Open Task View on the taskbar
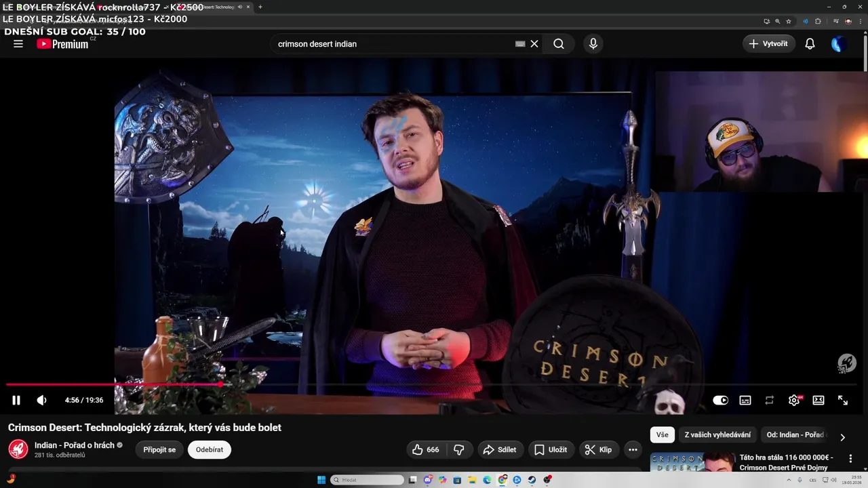The width and height of the screenshot is (868, 488). (x=412, y=480)
